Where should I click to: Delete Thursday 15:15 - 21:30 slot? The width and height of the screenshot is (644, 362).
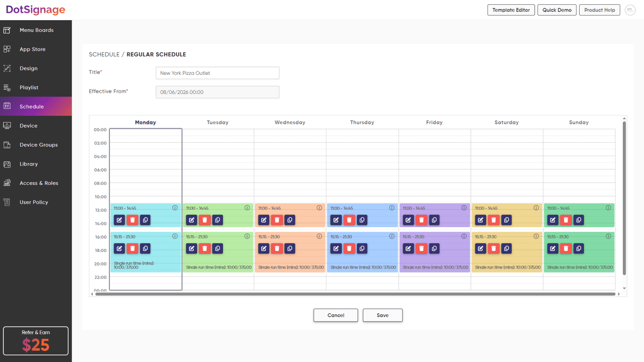point(349,248)
